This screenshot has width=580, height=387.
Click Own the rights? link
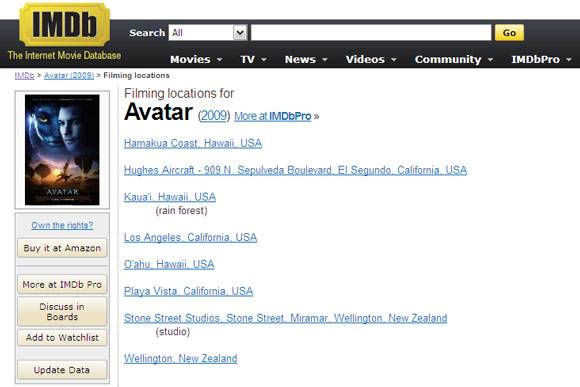click(62, 225)
